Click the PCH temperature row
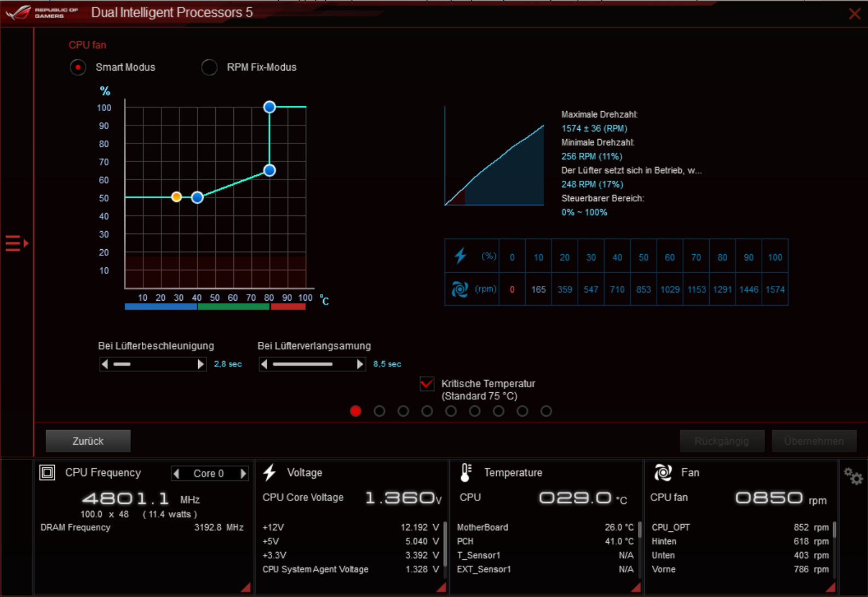868x597 pixels. tap(545, 541)
